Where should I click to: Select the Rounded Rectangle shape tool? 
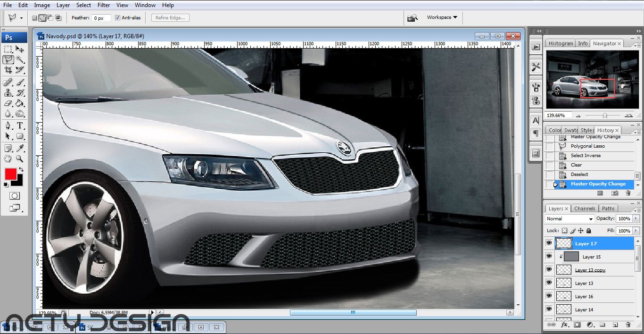click(x=20, y=136)
